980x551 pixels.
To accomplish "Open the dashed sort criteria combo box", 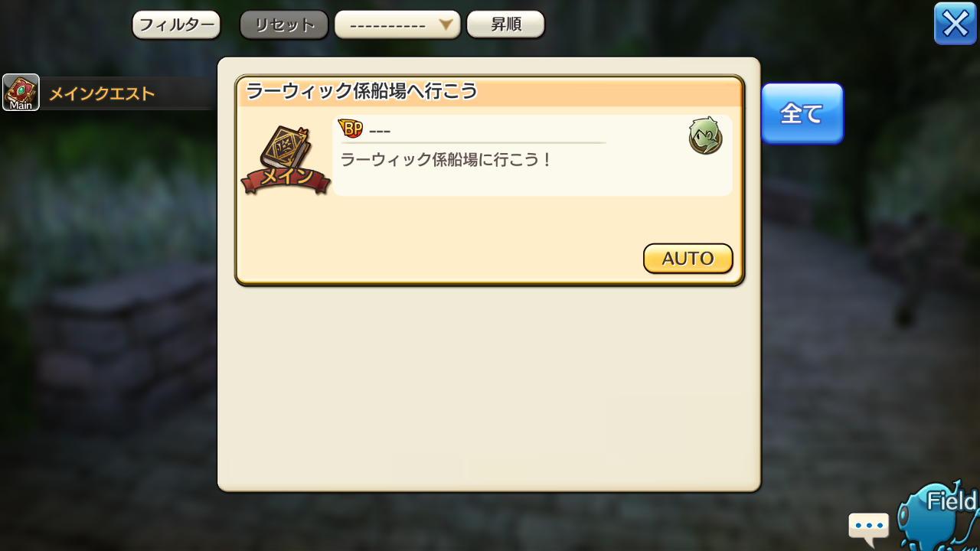I will (x=397, y=24).
